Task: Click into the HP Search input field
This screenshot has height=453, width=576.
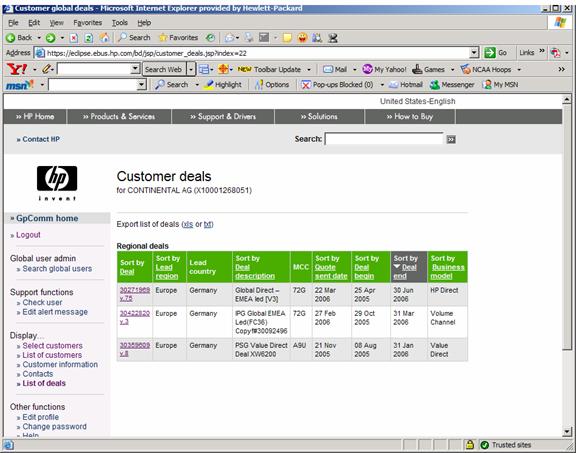Action: (x=384, y=139)
